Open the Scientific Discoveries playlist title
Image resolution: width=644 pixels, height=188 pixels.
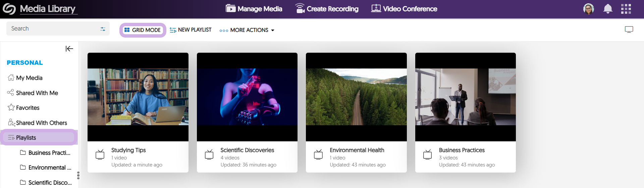pyautogui.click(x=247, y=150)
